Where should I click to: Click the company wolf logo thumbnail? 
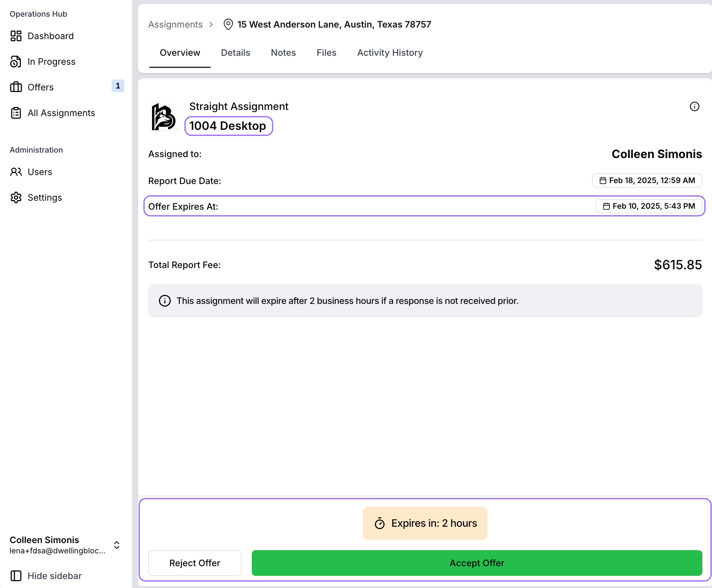point(163,117)
